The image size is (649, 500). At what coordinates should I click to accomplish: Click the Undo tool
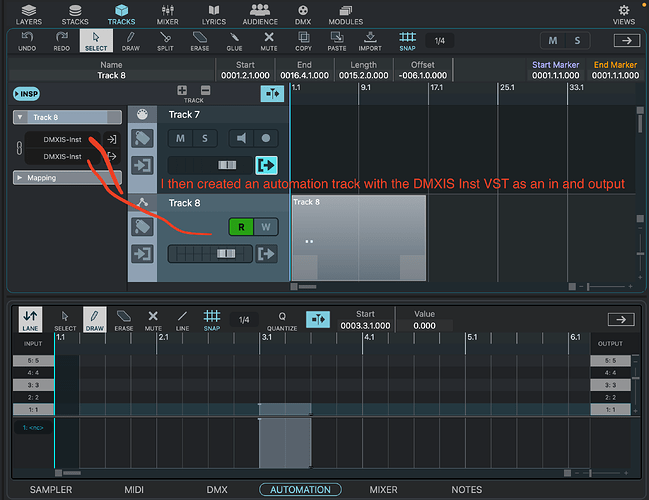click(x=27, y=41)
